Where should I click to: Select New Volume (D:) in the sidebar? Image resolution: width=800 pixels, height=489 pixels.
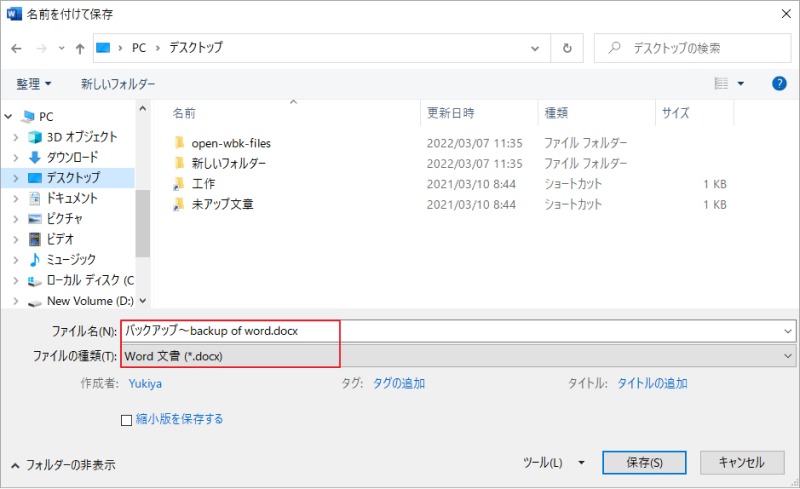pyautogui.click(x=90, y=301)
